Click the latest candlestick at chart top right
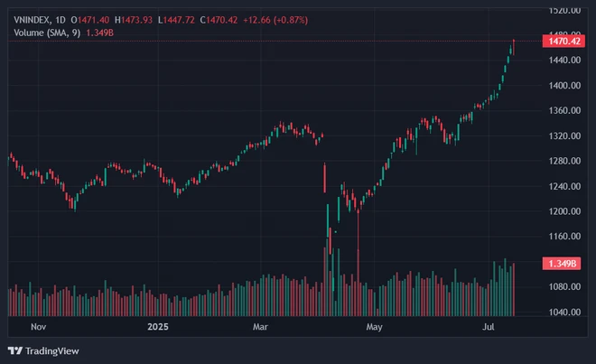 (x=514, y=43)
